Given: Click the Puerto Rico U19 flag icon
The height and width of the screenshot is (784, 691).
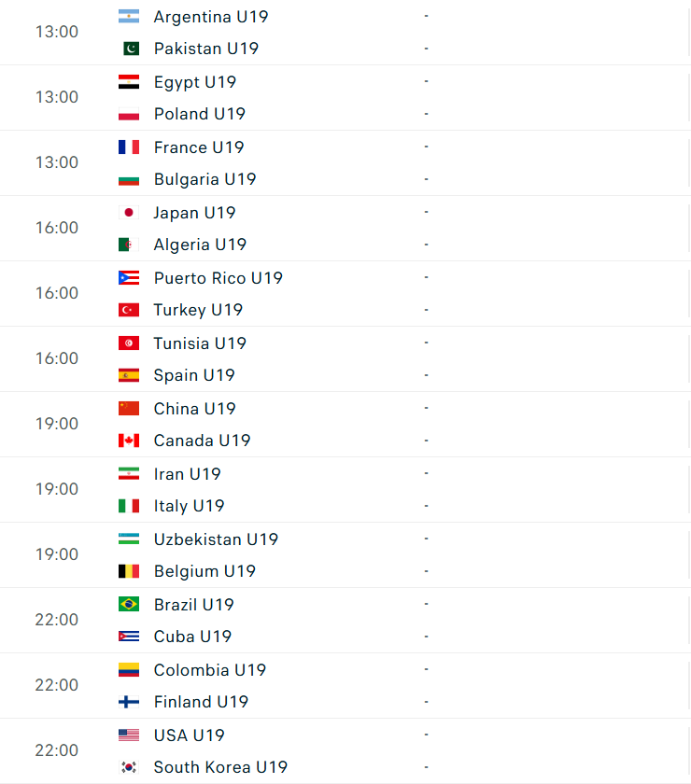Looking at the screenshot, I should pyautogui.click(x=129, y=278).
